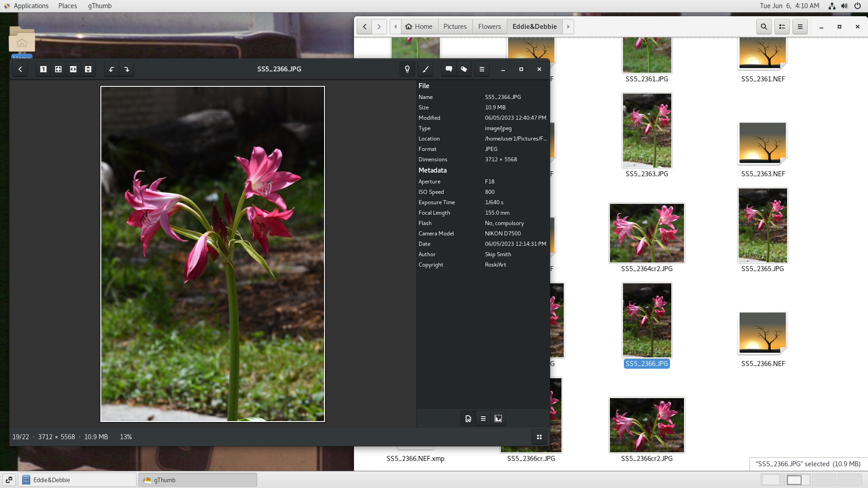Click the Exposure Time value 1/640 s
The height and width of the screenshot is (488, 868).
tap(494, 202)
